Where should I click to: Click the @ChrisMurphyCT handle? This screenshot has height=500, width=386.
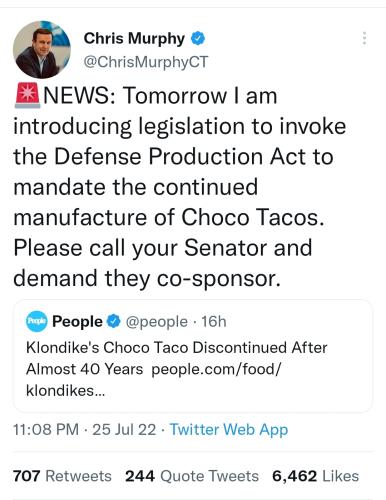point(146,62)
